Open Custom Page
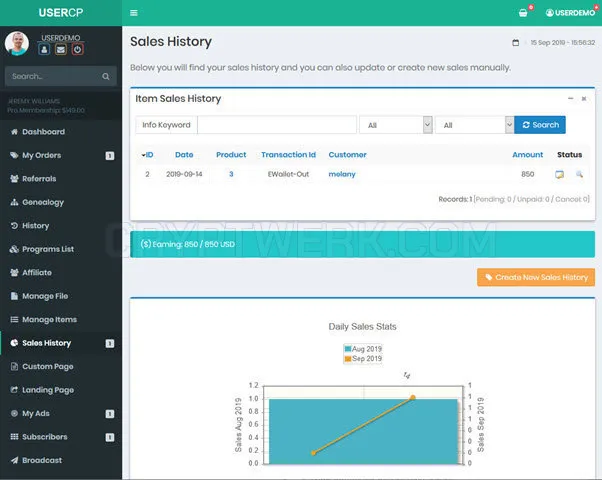 (48, 366)
